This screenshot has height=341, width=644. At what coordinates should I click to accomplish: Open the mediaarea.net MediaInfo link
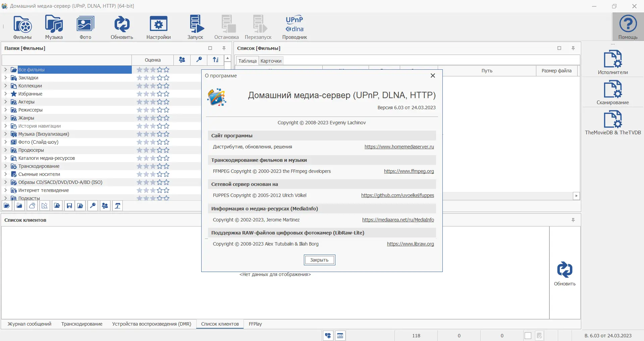pyautogui.click(x=398, y=220)
